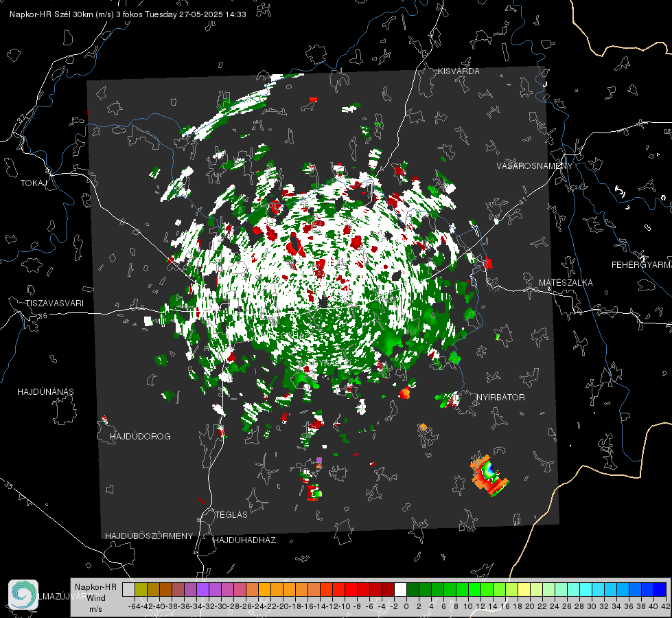Click the VÁSÁROSNAMÉNY city label

click(535, 166)
